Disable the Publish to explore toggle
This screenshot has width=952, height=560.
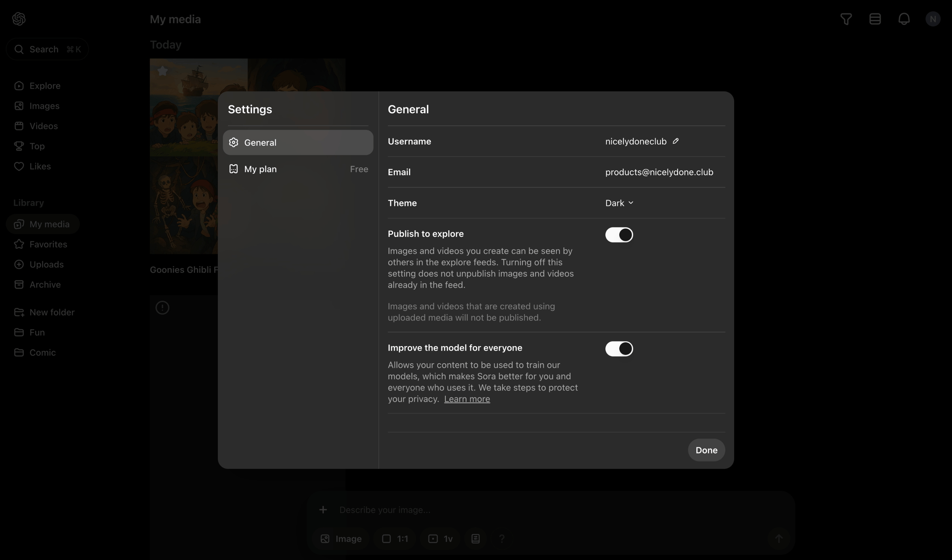coord(619,234)
